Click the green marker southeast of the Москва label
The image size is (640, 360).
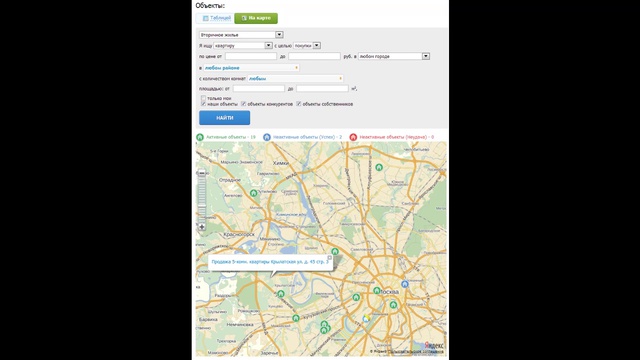393,304
